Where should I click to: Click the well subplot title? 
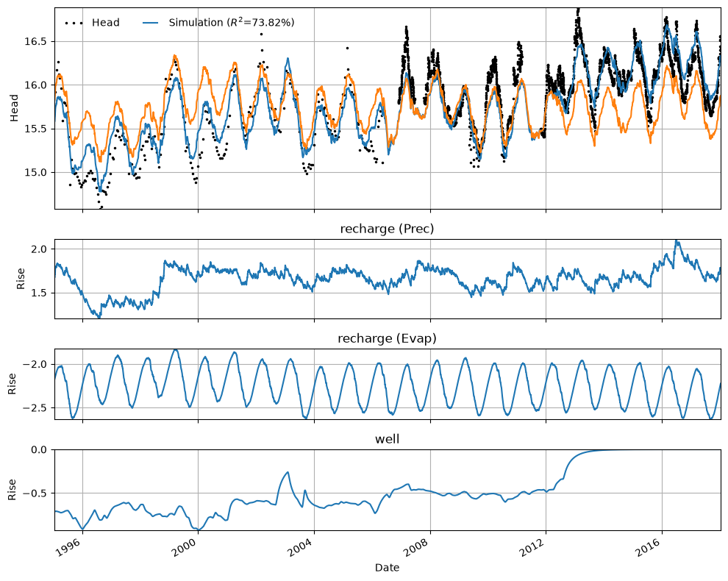click(388, 439)
